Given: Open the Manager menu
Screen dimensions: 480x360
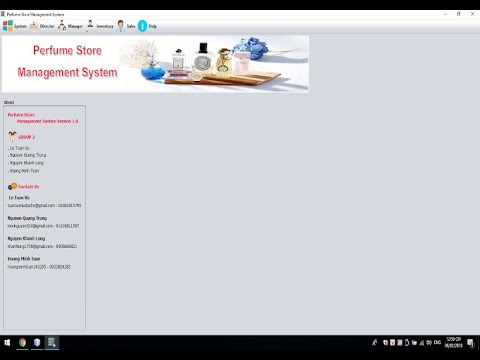Looking at the screenshot, I should click(x=70, y=26).
